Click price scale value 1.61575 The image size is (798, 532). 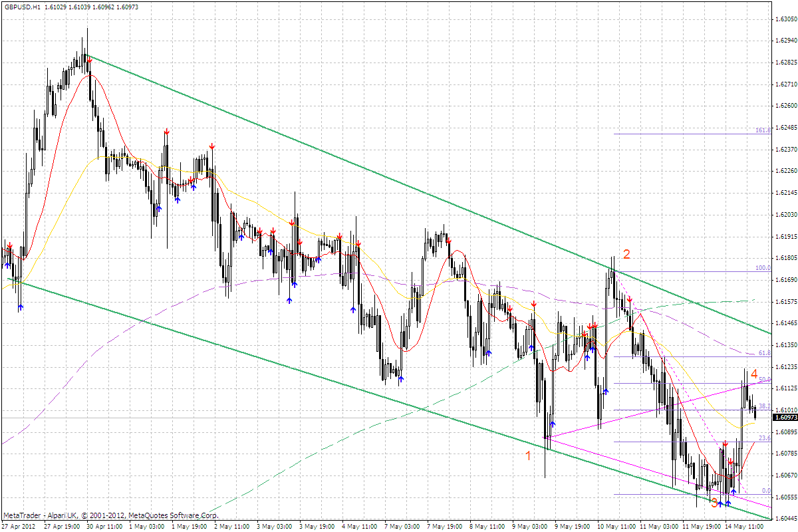pyautogui.click(x=787, y=302)
